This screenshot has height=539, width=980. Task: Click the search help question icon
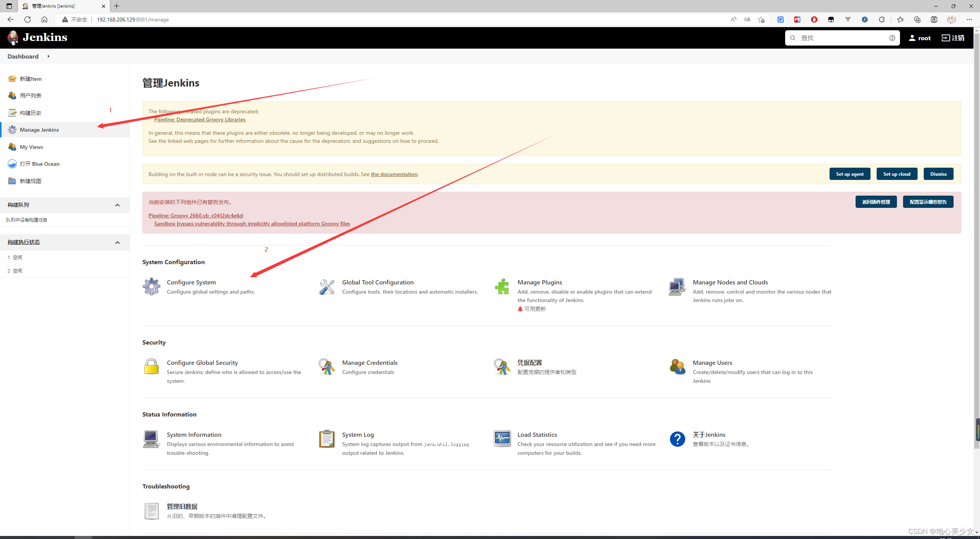[x=892, y=38]
